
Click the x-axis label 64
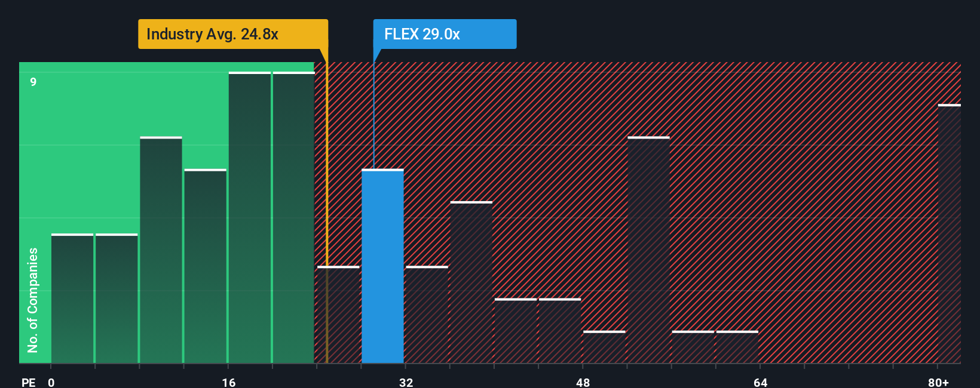tap(760, 382)
